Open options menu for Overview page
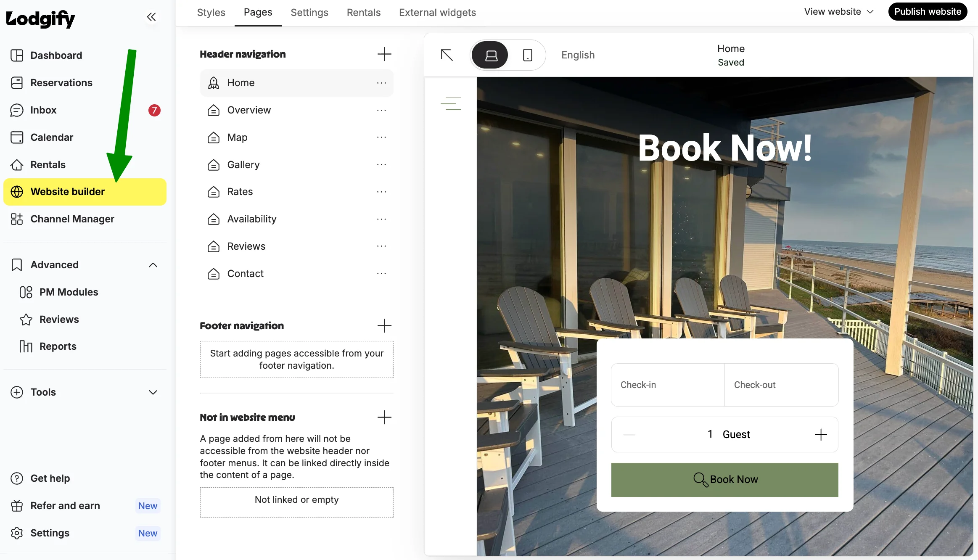The width and height of the screenshot is (978, 560). (x=381, y=110)
